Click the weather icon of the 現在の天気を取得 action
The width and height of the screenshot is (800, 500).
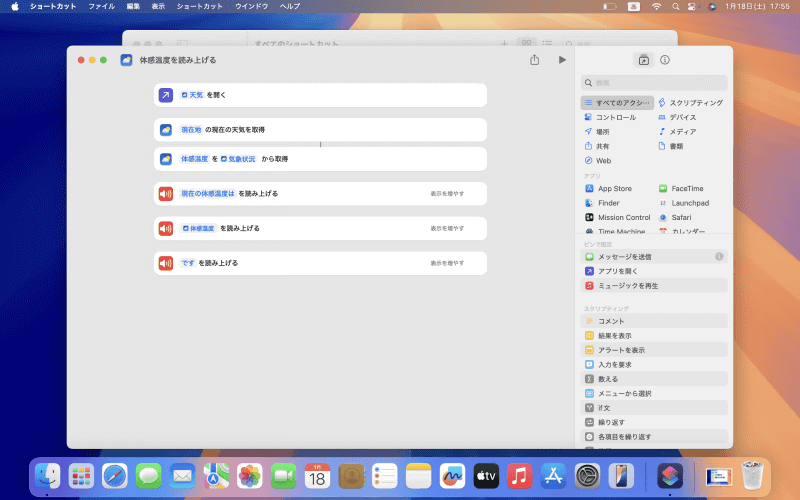click(x=165, y=130)
